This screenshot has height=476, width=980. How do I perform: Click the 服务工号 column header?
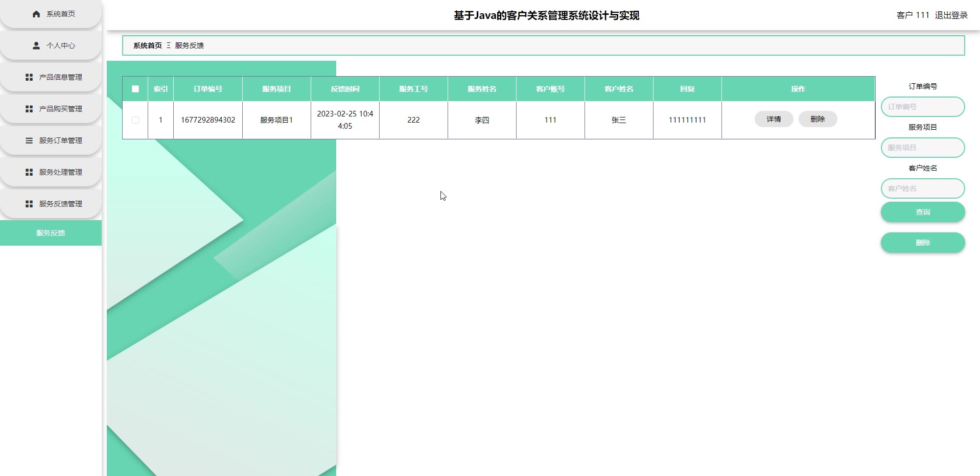(x=413, y=89)
